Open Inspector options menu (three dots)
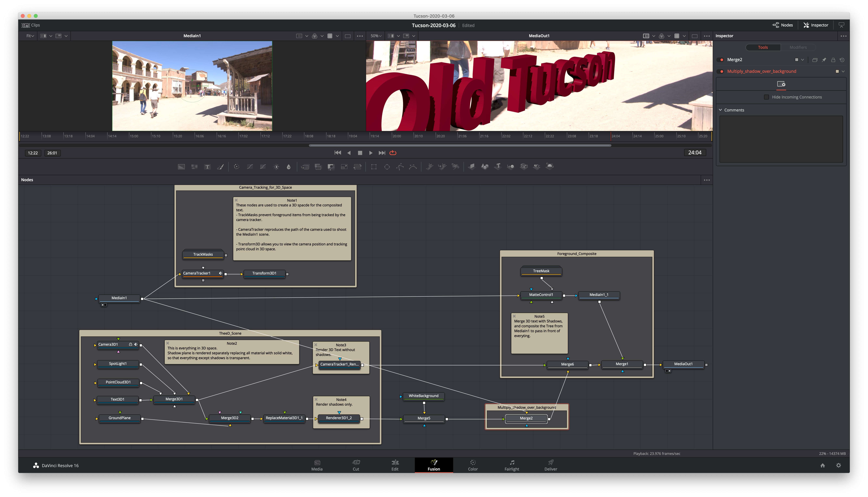Viewport: 868px width, 497px height. 843,36
